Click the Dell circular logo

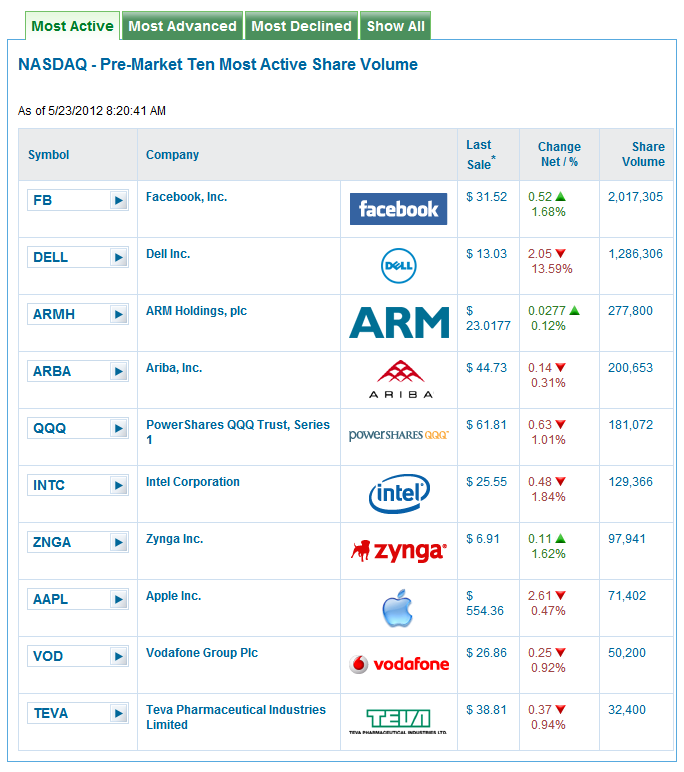click(x=398, y=266)
